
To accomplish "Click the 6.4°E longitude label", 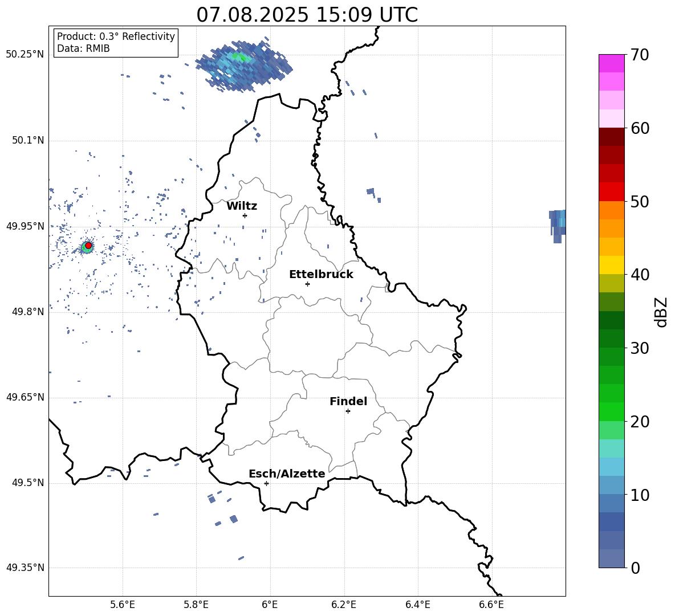I will point(417,605).
